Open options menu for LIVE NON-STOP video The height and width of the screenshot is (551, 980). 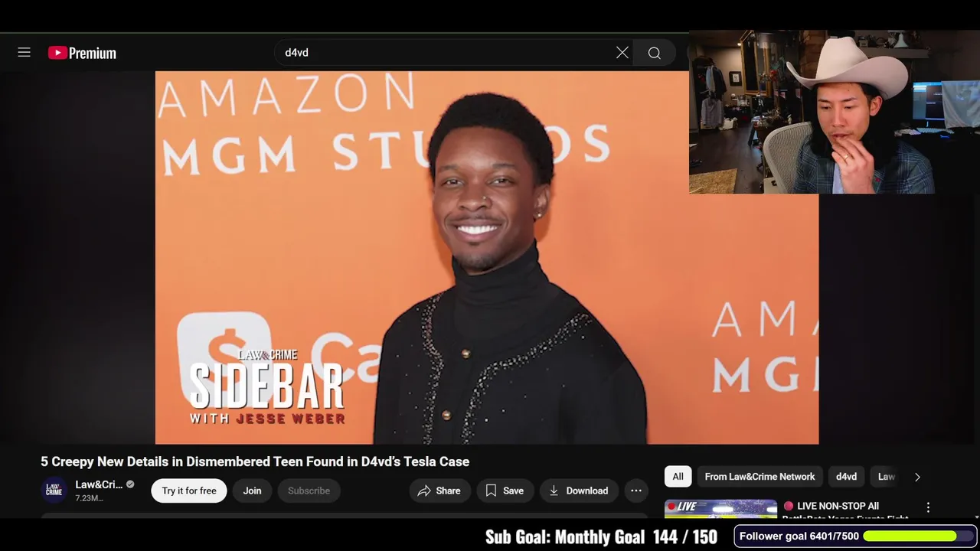click(928, 507)
